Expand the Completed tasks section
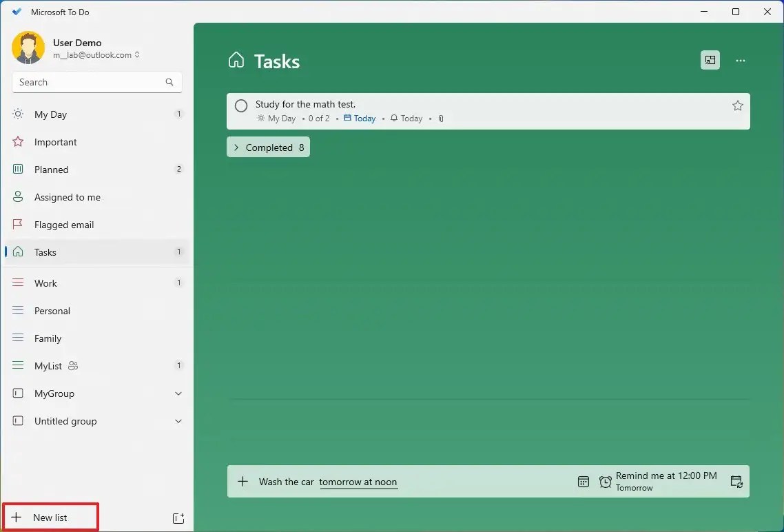 click(x=268, y=147)
